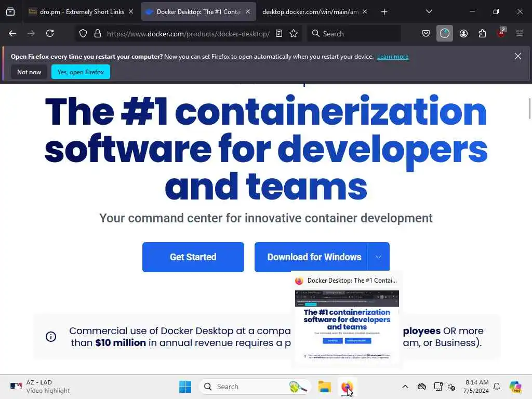Screen dimensions: 532x399
Task: Follow the Learn more link
Action: 393,57
